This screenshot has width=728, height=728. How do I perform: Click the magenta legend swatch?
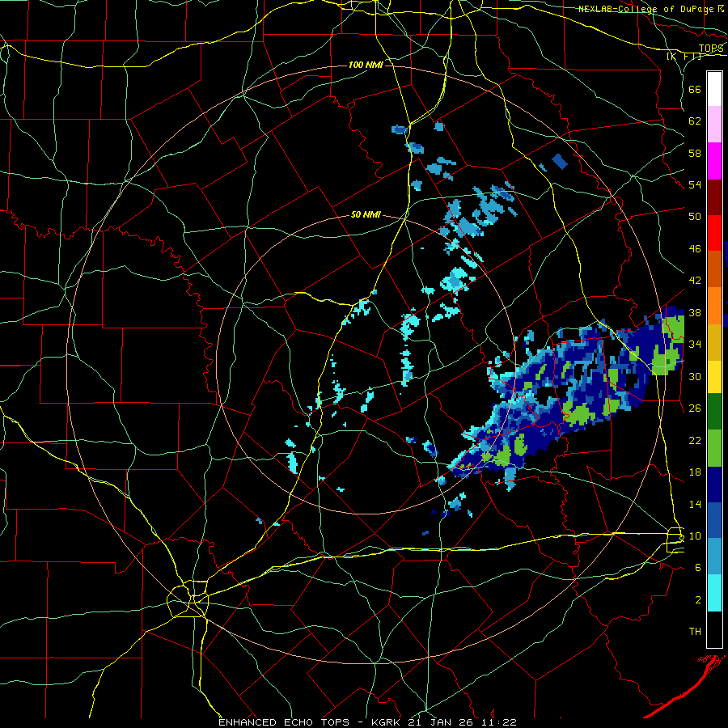point(714,161)
